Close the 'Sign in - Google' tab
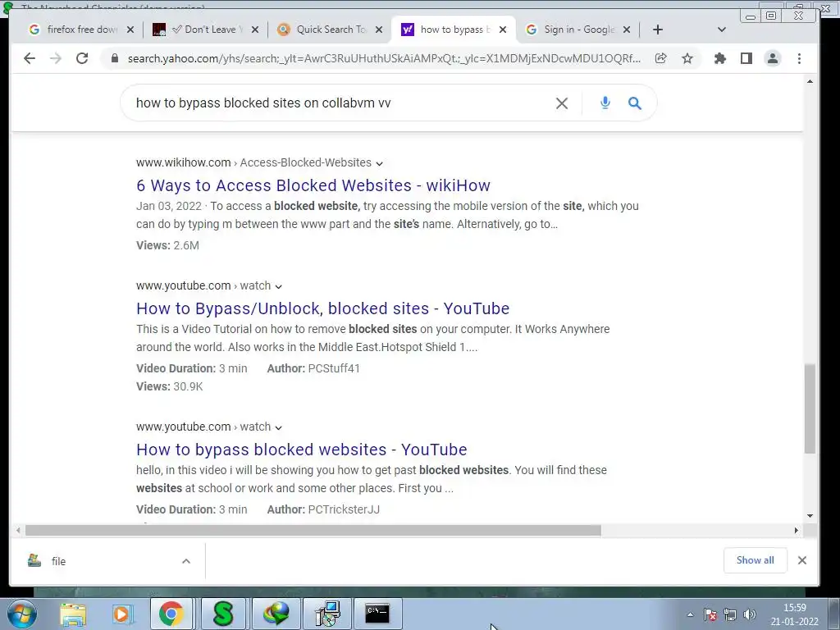 point(627,30)
